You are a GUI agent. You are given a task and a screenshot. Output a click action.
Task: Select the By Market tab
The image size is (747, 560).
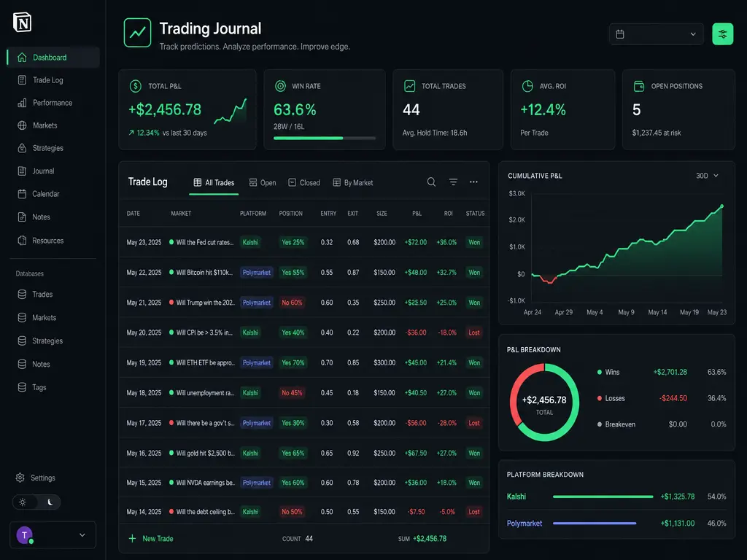pyautogui.click(x=352, y=183)
